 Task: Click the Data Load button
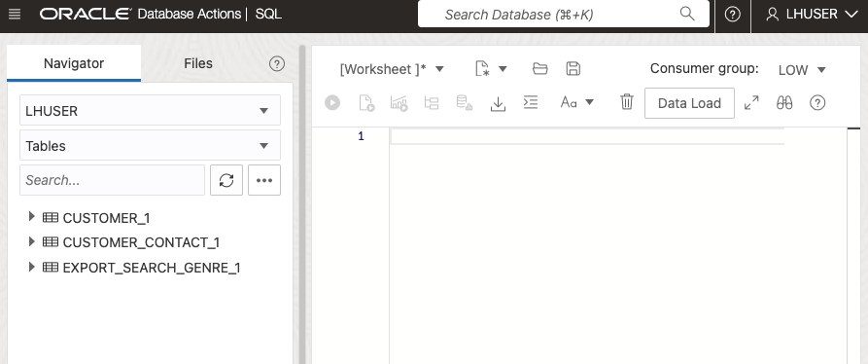point(689,103)
